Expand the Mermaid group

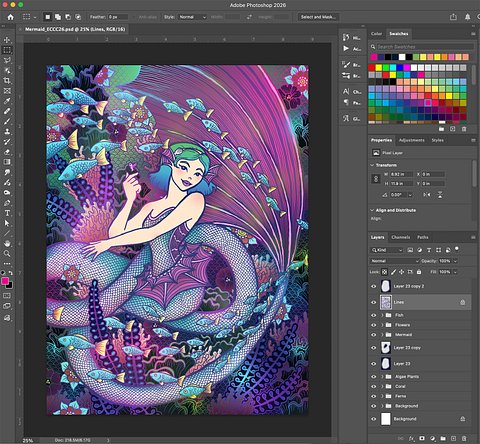click(382, 335)
